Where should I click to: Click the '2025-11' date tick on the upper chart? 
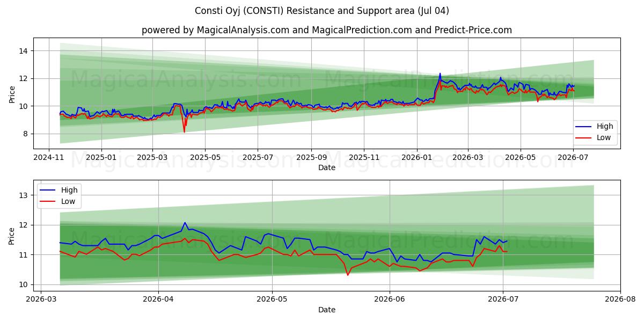click(363, 157)
